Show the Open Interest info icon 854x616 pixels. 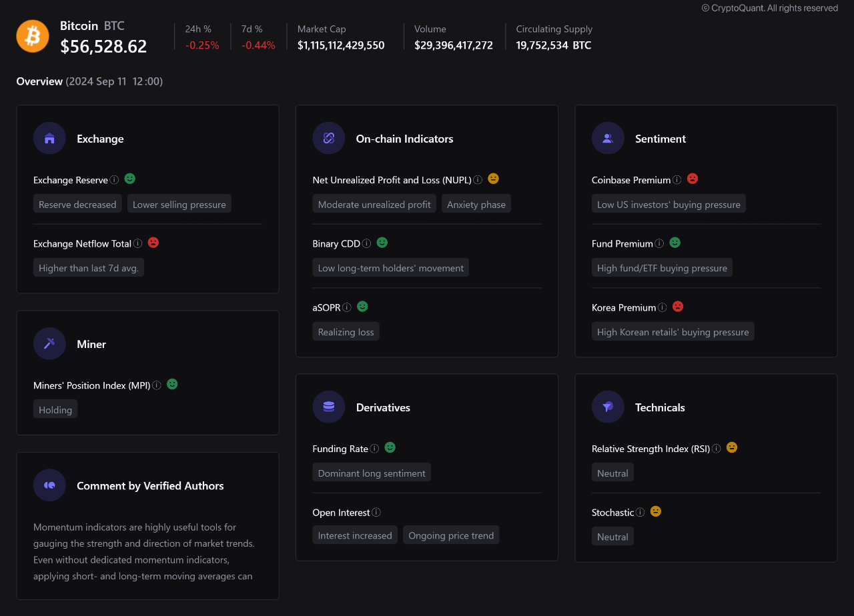coord(376,513)
